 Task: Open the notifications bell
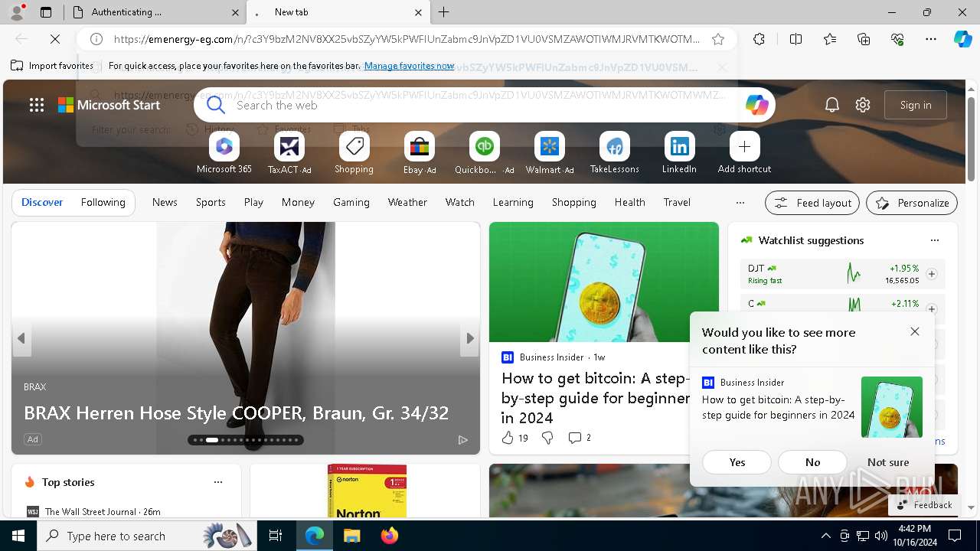point(832,105)
